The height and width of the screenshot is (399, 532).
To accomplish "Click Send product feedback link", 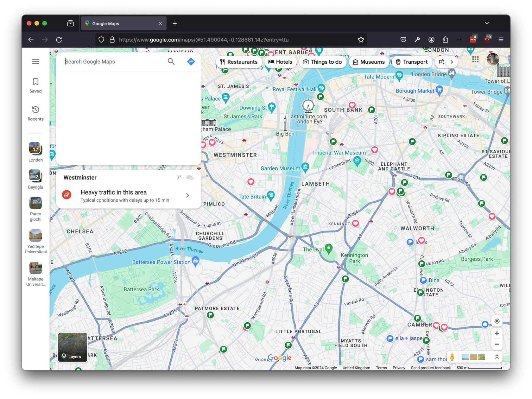I will pyautogui.click(x=431, y=368).
